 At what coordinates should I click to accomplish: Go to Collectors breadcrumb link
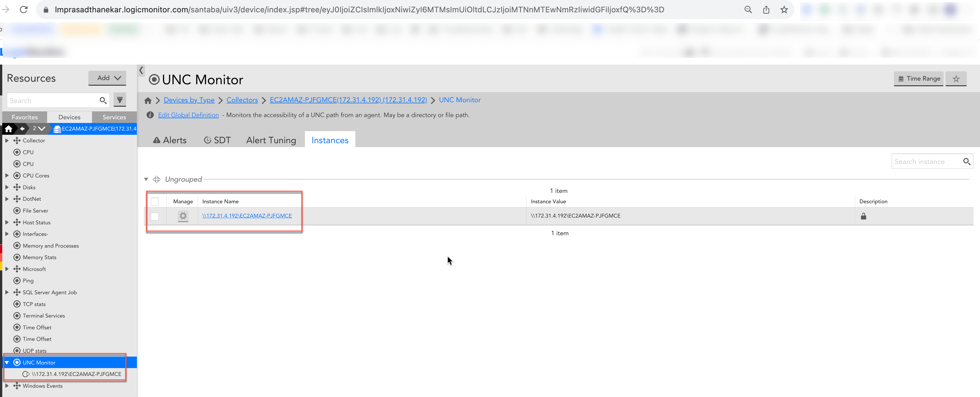point(242,100)
